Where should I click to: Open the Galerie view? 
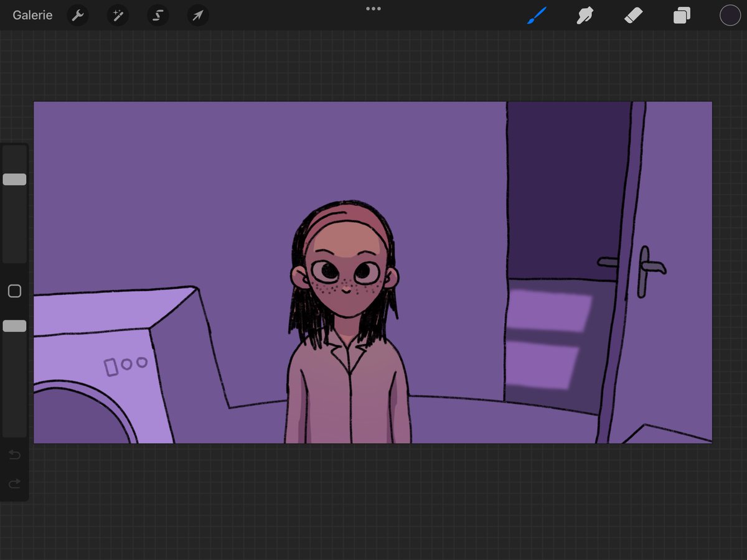tap(32, 15)
